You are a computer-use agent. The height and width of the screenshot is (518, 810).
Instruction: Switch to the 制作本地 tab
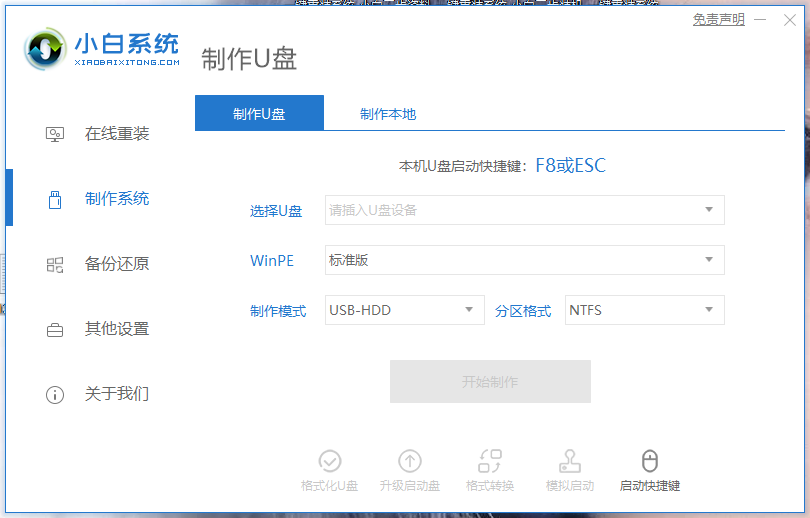pyautogui.click(x=388, y=114)
